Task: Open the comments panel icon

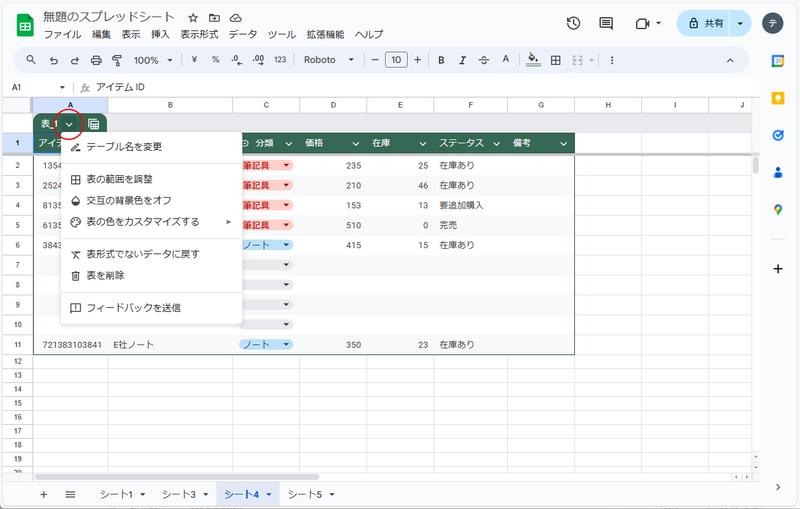Action: [606, 23]
